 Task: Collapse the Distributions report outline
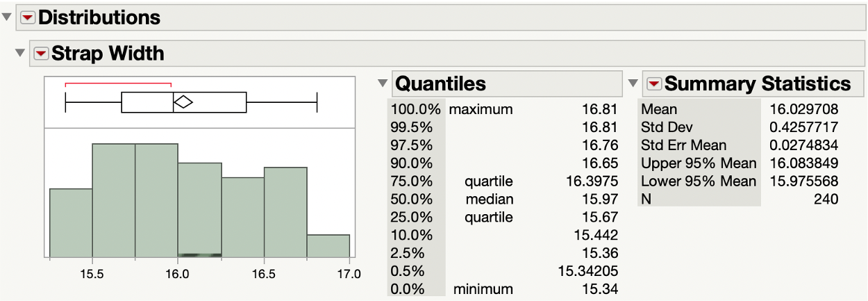click(x=8, y=18)
